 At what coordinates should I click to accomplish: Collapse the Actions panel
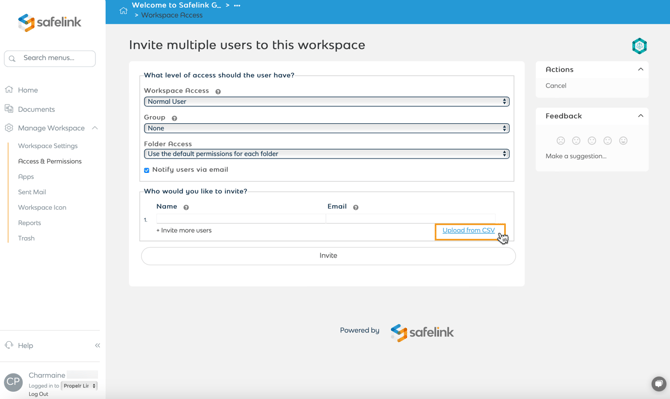(641, 69)
